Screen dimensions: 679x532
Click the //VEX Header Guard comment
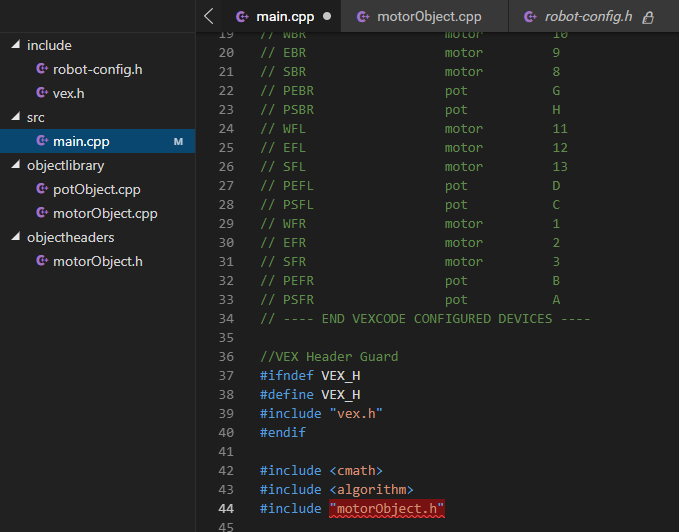(329, 357)
